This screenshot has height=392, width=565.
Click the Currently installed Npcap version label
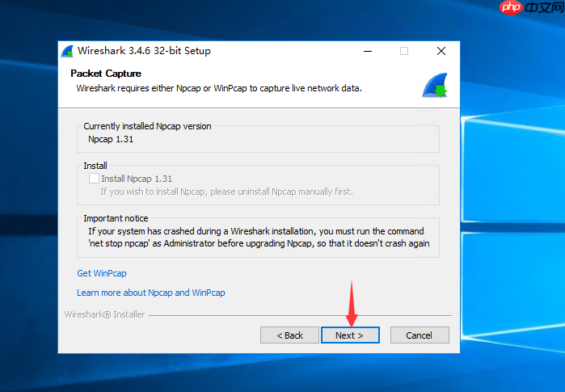(x=147, y=126)
